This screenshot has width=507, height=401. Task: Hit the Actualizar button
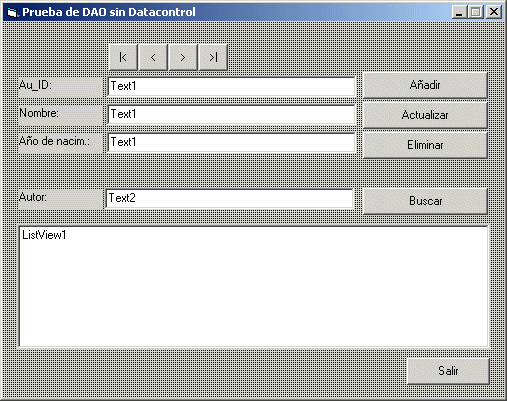425,115
